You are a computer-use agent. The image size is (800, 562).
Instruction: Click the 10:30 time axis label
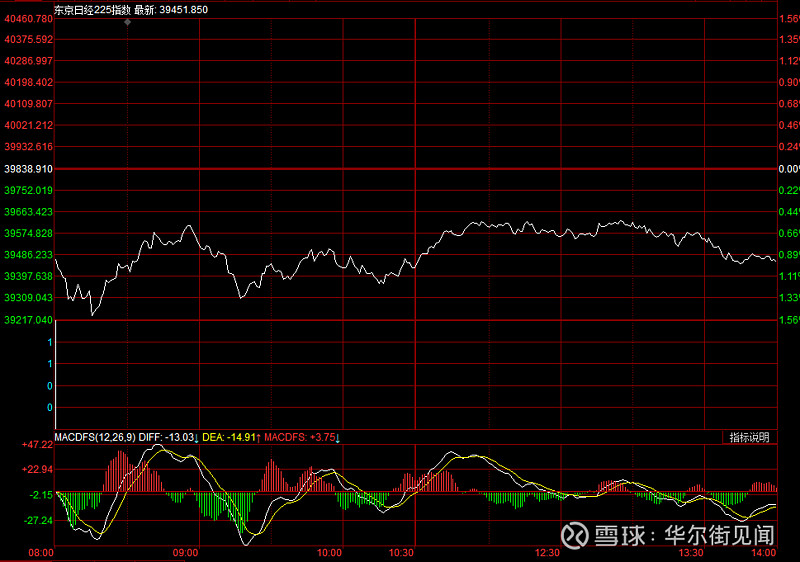[402, 552]
